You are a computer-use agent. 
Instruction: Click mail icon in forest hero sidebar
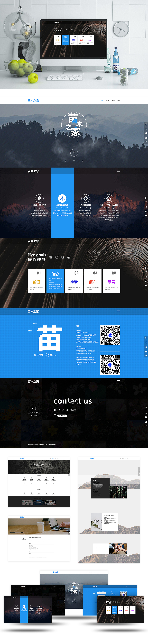(x=146, y=138)
